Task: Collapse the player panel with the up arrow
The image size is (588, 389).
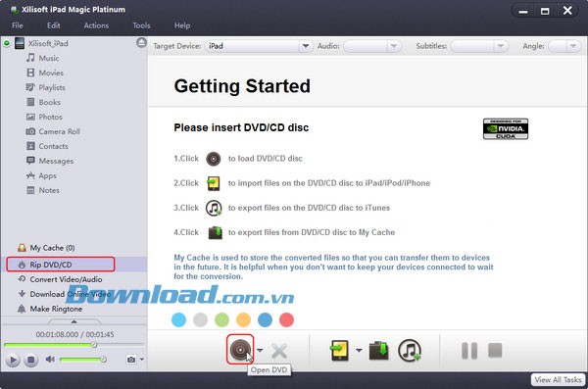Action: (x=73, y=321)
